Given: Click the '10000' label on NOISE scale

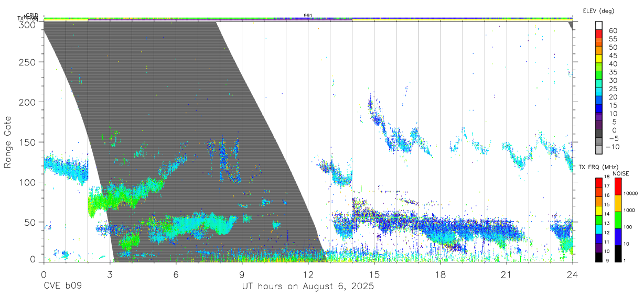Looking at the screenshot, I should pos(630,193).
